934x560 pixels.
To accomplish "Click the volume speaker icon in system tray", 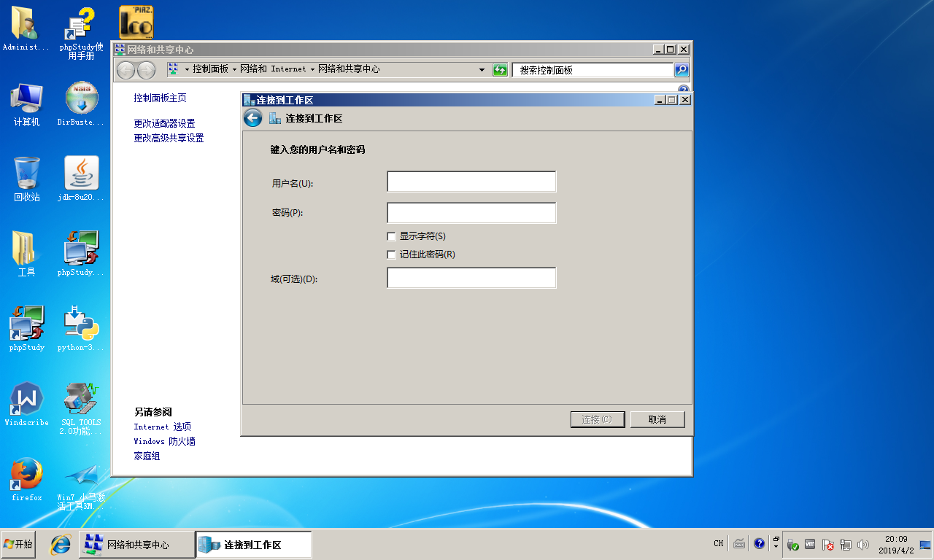I will click(x=863, y=545).
